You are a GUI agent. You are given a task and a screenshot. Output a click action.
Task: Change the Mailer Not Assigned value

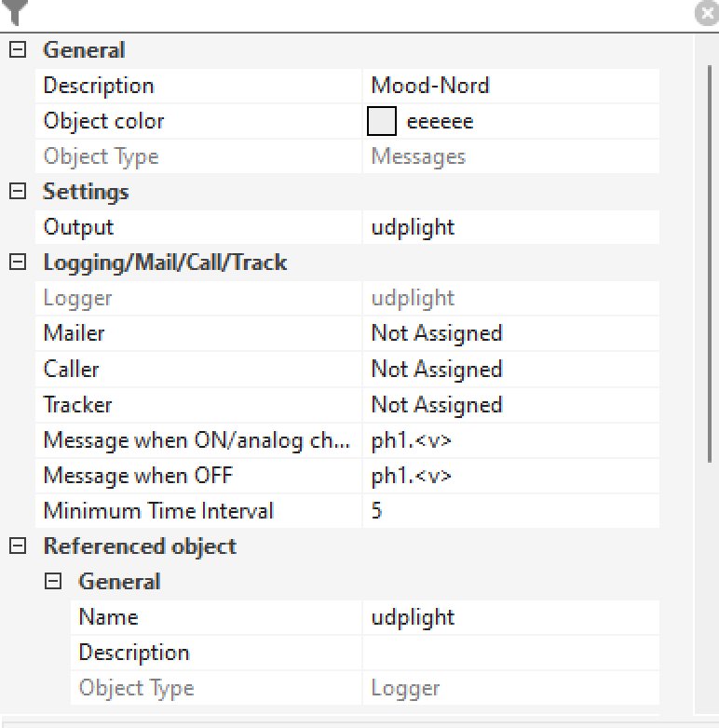click(x=509, y=333)
